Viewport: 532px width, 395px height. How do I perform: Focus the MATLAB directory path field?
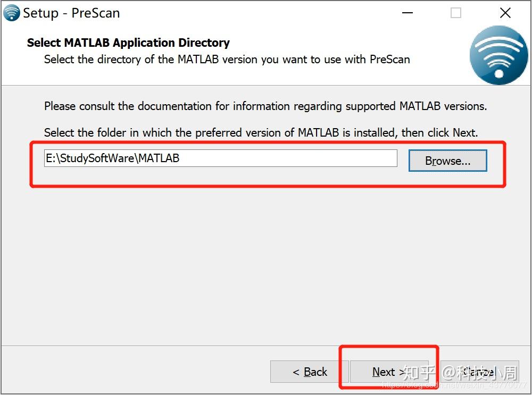[x=221, y=158]
